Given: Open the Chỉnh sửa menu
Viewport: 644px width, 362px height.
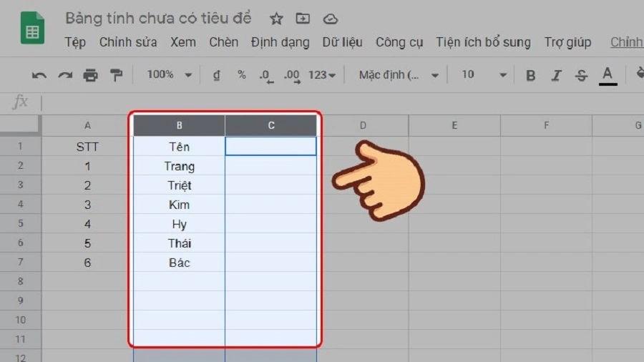Looking at the screenshot, I should pos(128,42).
